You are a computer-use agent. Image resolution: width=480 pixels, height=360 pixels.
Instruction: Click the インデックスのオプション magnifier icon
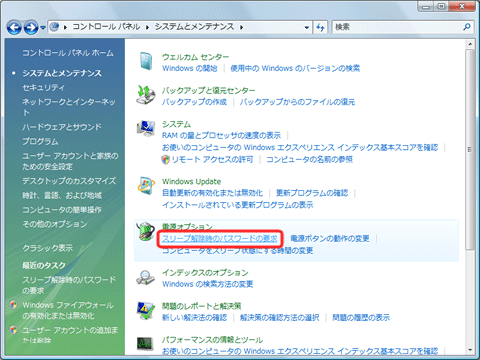(145, 277)
